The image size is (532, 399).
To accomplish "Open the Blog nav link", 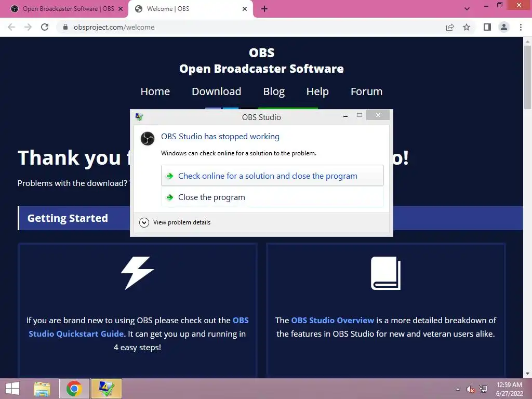I will point(274,91).
